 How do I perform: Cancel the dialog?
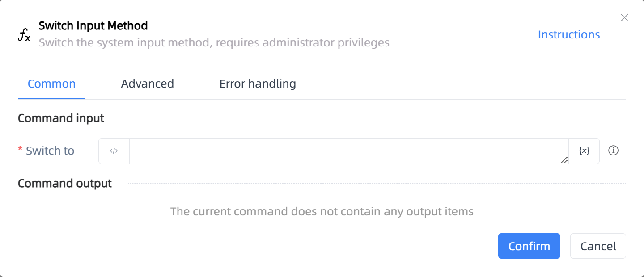tap(598, 246)
